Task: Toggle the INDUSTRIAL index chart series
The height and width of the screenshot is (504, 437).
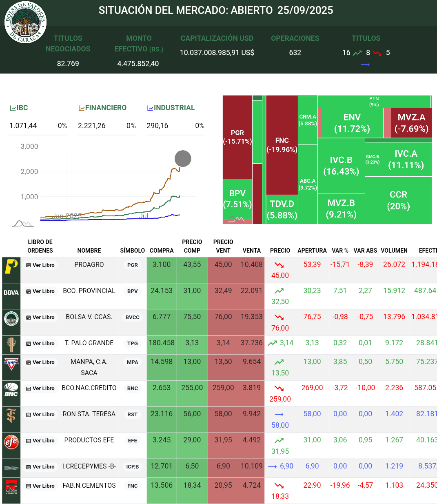Action: (171, 108)
